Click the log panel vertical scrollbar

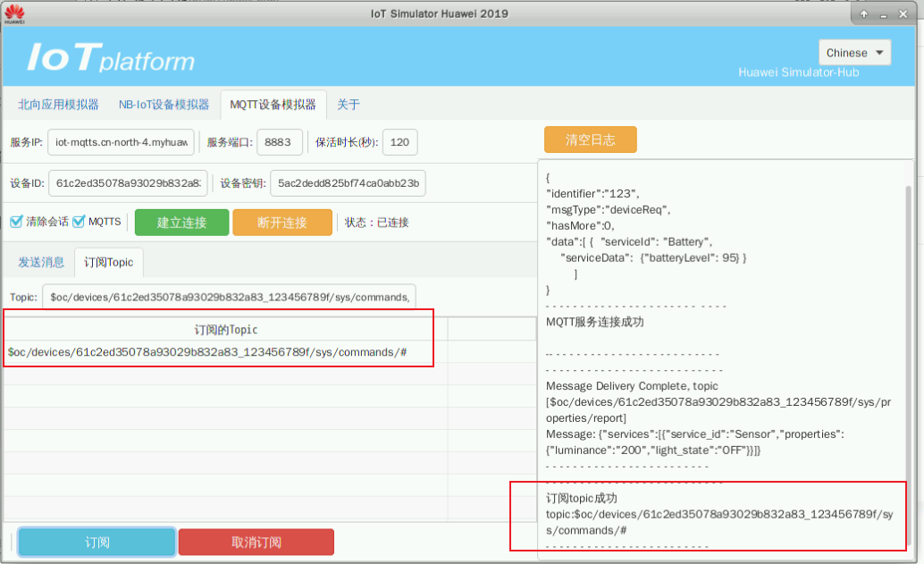(909, 366)
